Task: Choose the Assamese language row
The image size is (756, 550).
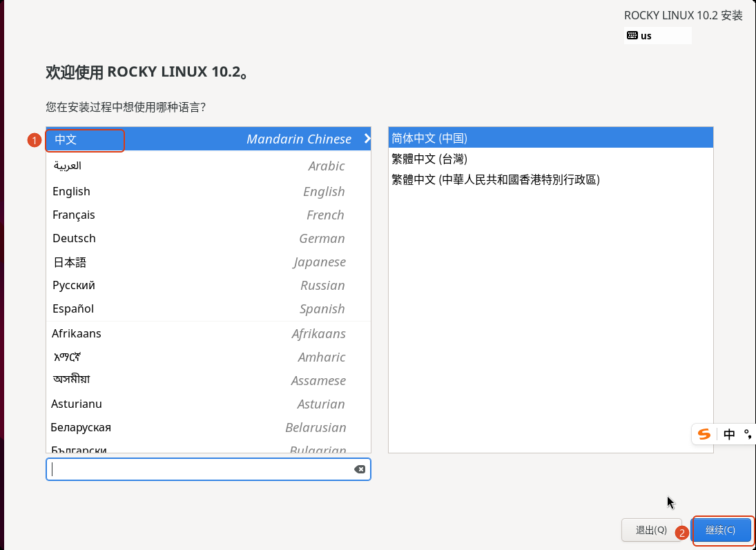Action: click(x=209, y=380)
